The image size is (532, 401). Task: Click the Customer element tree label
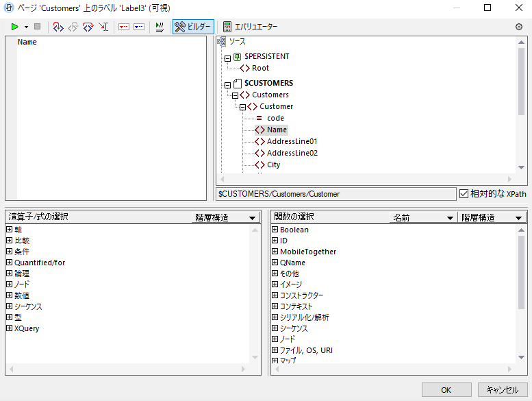click(276, 106)
